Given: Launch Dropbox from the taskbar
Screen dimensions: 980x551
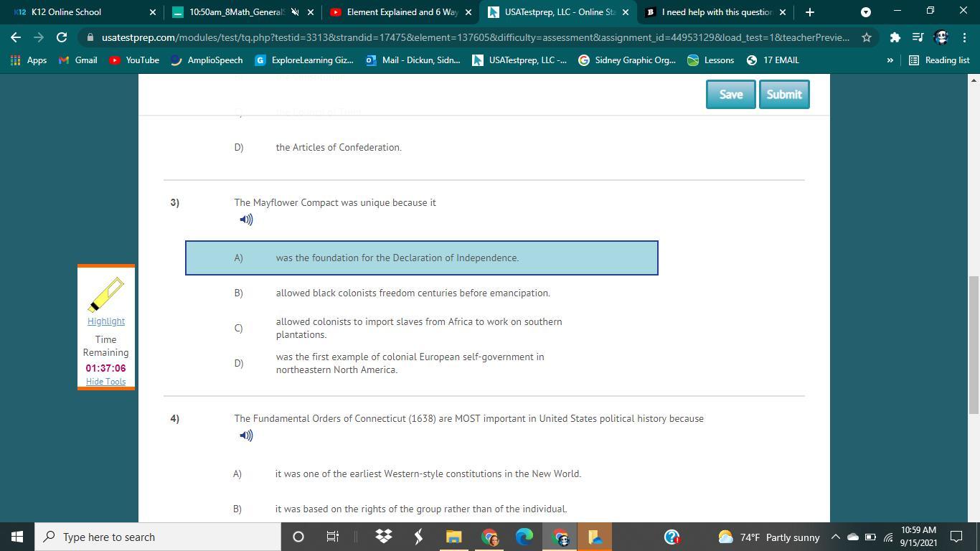Looking at the screenshot, I should (384, 537).
